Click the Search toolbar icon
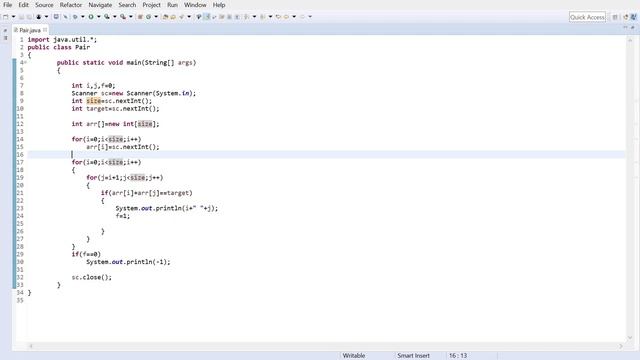Screen dimensions: 640x360 pyautogui.click(x=182, y=17)
